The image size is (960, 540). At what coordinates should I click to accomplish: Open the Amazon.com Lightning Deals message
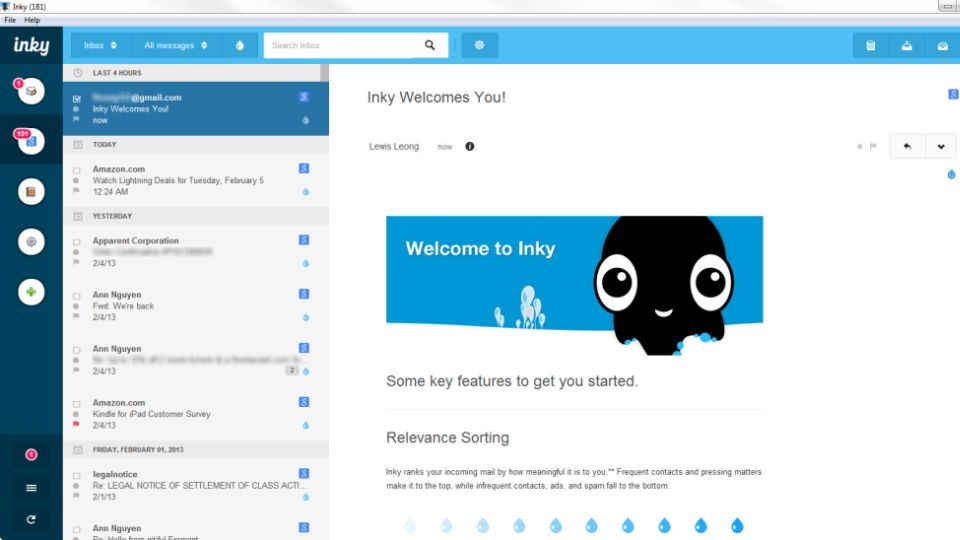pyautogui.click(x=196, y=180)
